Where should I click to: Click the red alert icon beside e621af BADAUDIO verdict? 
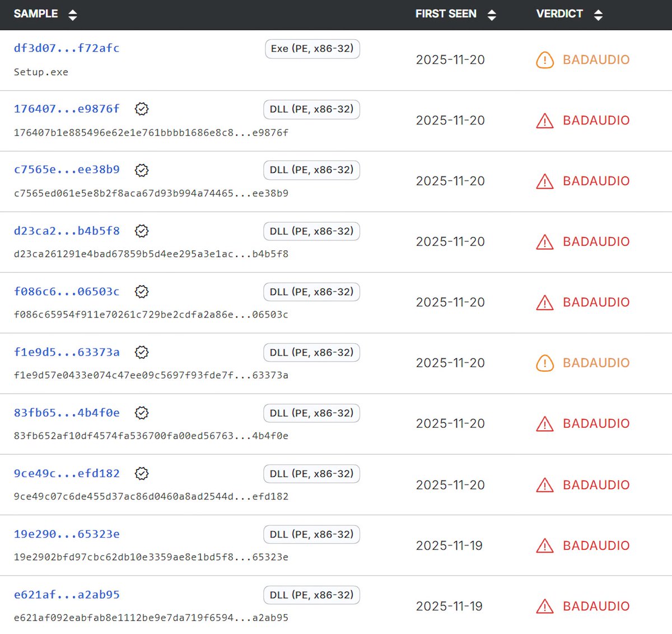coord(544,606)
